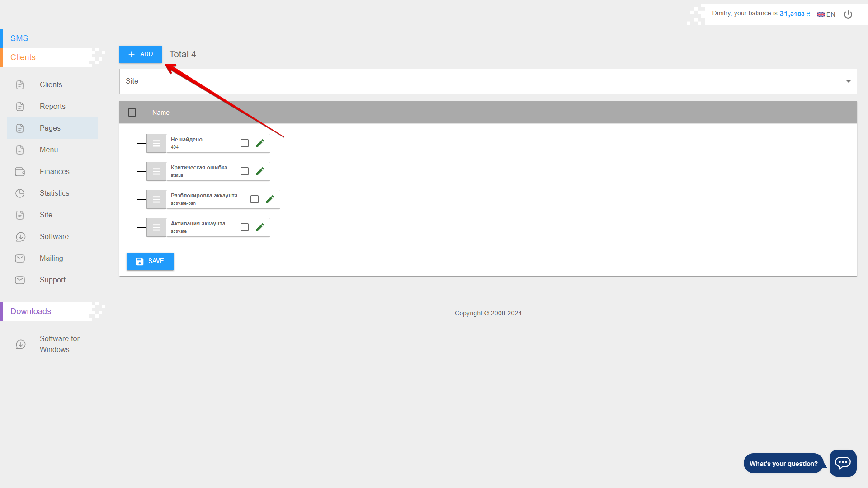Click the power logout icon
This screenshot has width=868, height=488.
pyautogui.click(x=848, y=14)
